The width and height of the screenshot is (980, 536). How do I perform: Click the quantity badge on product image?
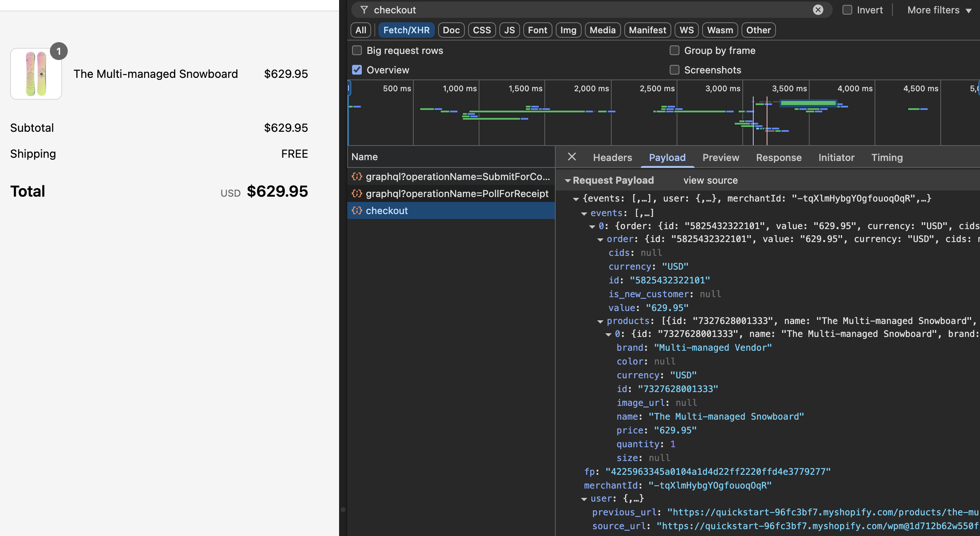tap(59, 51)
